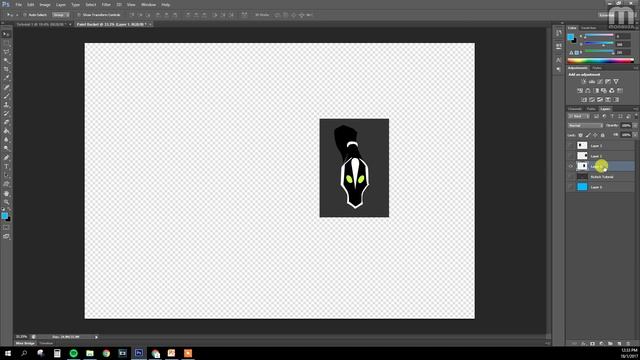Click the red channel slider in Color panel
Viewport: 640px width, 360px height.
(x=599, y=36)
